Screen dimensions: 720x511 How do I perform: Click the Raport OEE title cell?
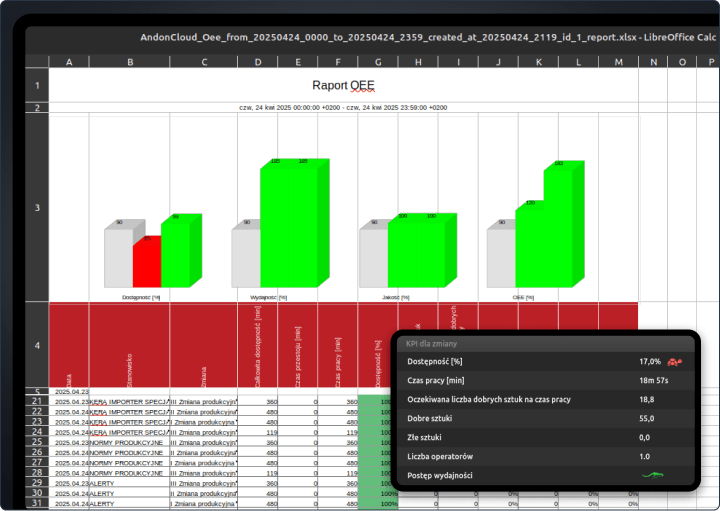[343, 86]
